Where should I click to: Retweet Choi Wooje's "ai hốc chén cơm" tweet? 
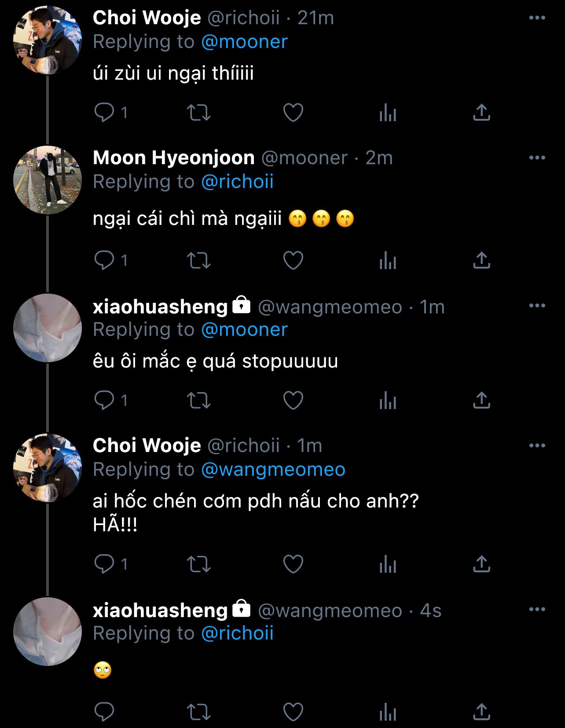point(199,564)
